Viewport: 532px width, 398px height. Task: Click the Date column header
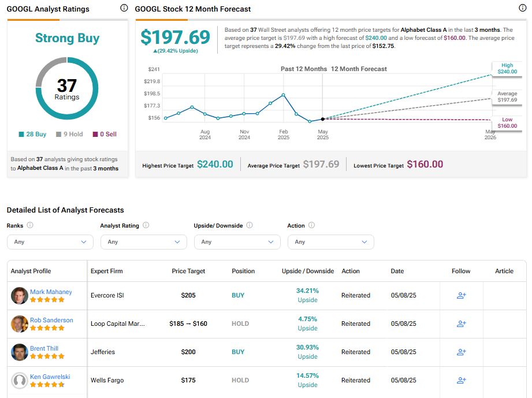[x=397, y=271]
